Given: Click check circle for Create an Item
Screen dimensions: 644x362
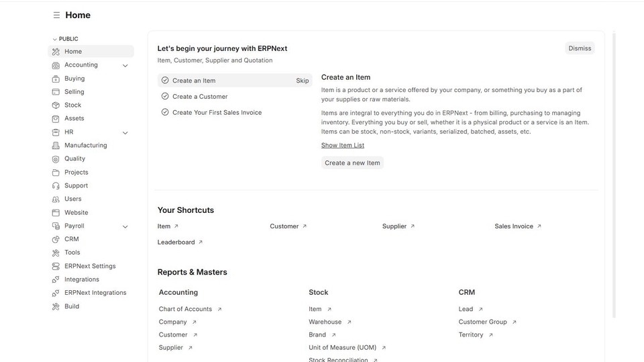Looking at the screenshot, I should tap(165, 80).
